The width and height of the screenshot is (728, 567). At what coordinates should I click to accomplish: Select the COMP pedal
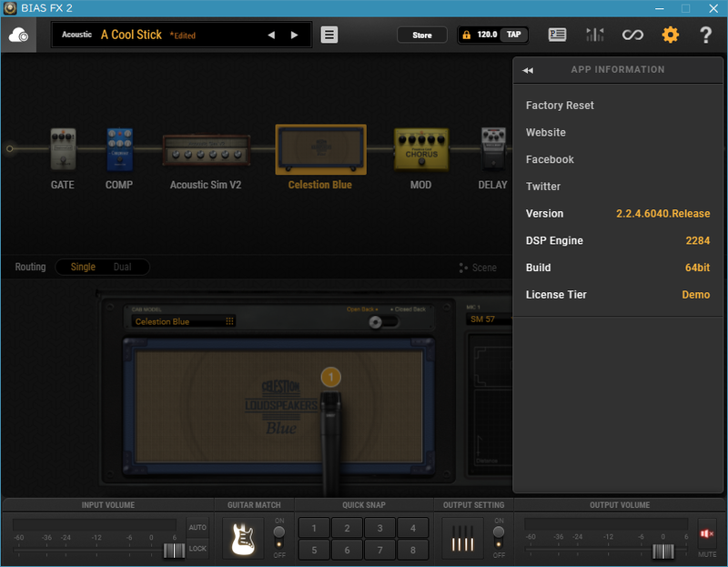click(x=119, y=149)
